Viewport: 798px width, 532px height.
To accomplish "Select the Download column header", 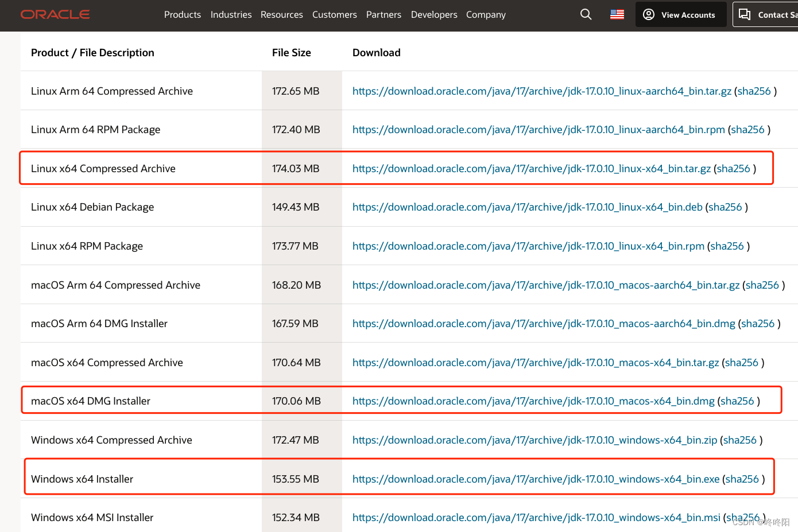I will point(377,53).
